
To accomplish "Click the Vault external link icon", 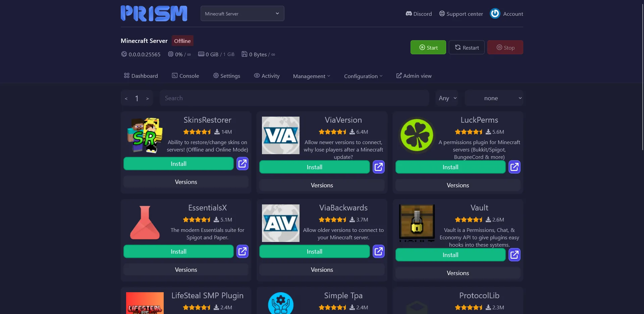I will (514, 255).
